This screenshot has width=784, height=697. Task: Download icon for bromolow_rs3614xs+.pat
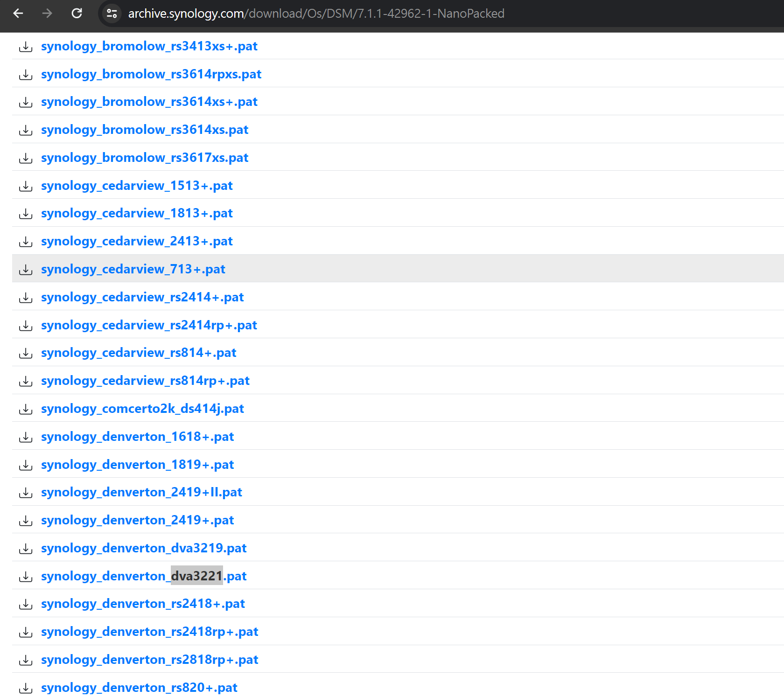click(26, 102)
